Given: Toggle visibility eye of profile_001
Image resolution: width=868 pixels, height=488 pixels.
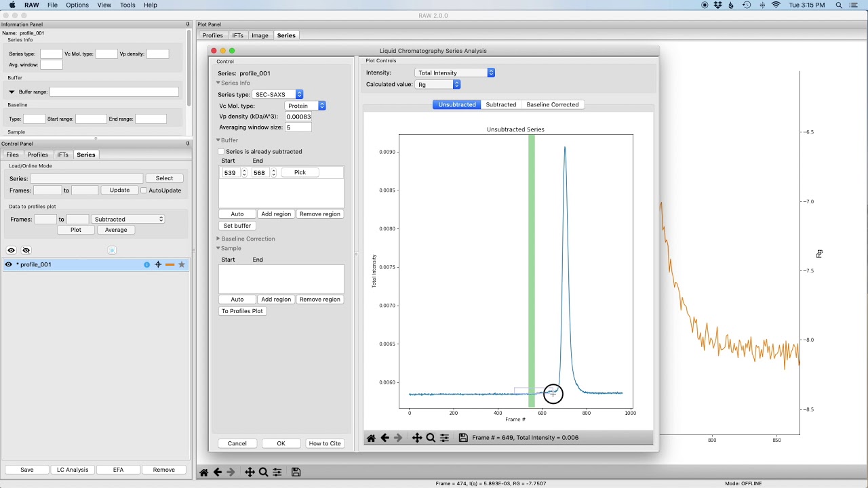Looking at the screenshot, I should pos(9,265).
